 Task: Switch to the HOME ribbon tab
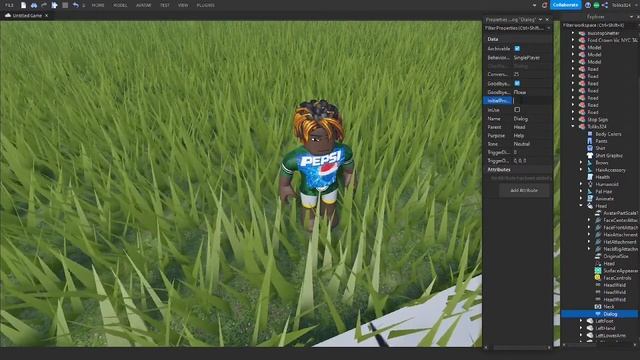(98, 5)
